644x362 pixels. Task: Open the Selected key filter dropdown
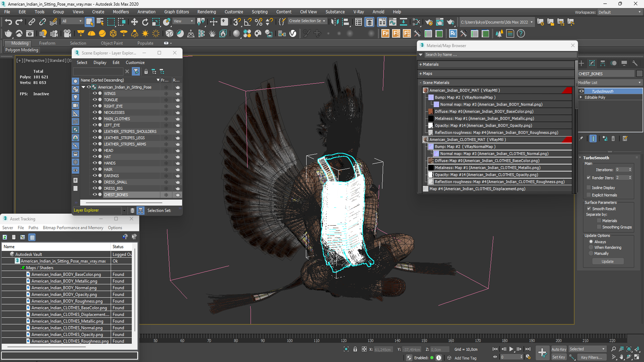[587, 349]
